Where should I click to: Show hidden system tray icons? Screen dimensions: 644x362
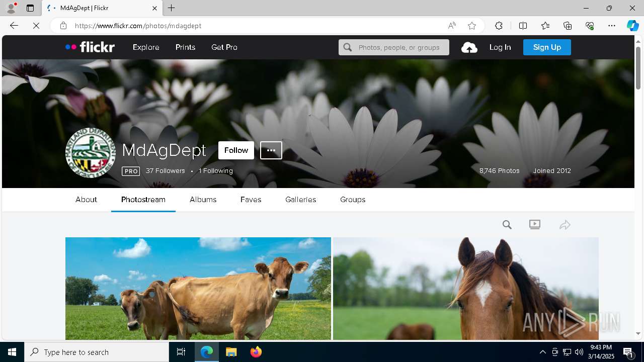coord(542,352)
